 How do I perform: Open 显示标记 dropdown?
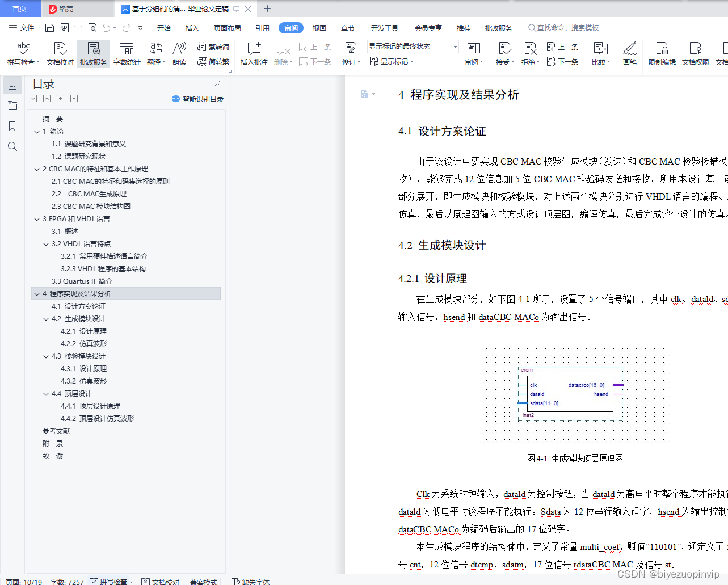pos(392,61)
